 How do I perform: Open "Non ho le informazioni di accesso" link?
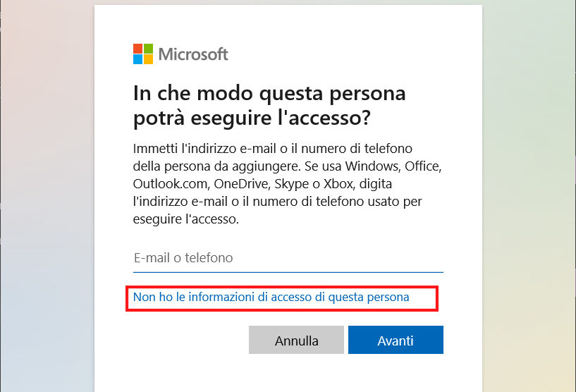point(271,298)
